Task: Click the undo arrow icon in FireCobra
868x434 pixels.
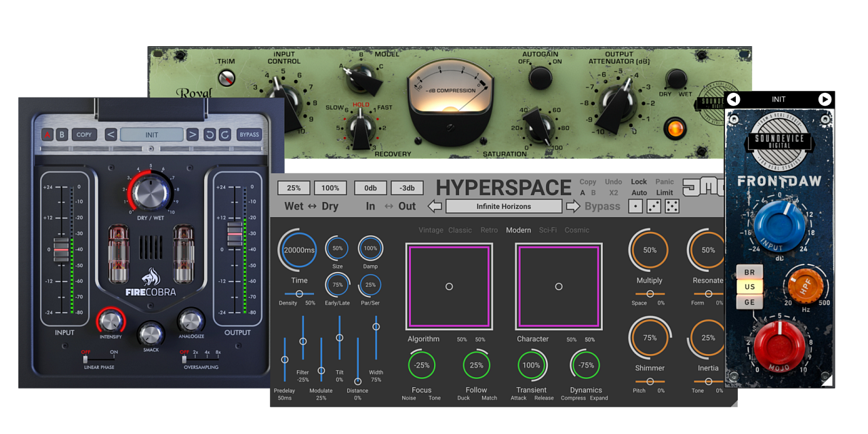Action: click(x=210, y=134)
